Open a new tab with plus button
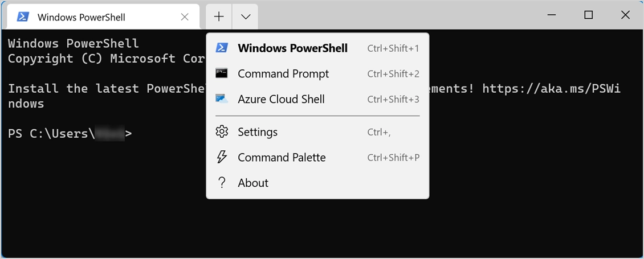 219,17
